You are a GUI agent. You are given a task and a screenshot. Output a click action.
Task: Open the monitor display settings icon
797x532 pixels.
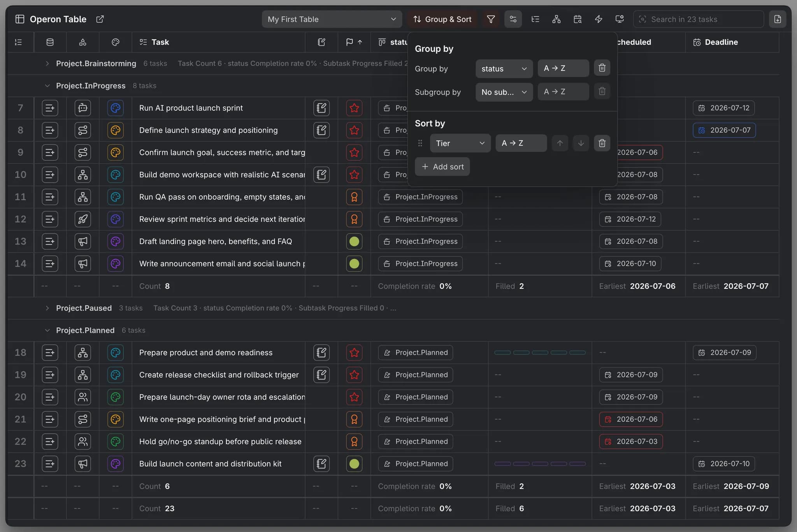coord(620,19)
